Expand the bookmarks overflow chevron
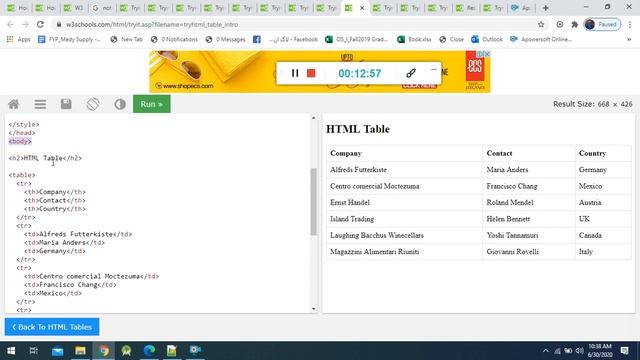 tap(629, 39)
